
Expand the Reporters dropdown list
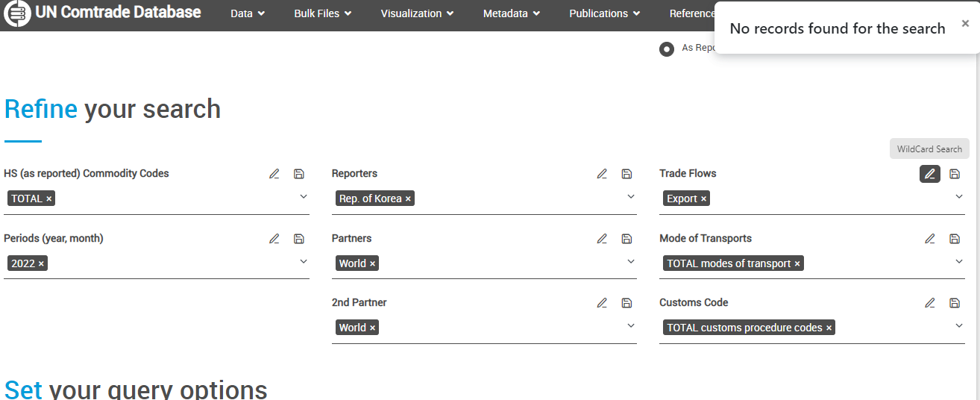[x=631, y=197]
